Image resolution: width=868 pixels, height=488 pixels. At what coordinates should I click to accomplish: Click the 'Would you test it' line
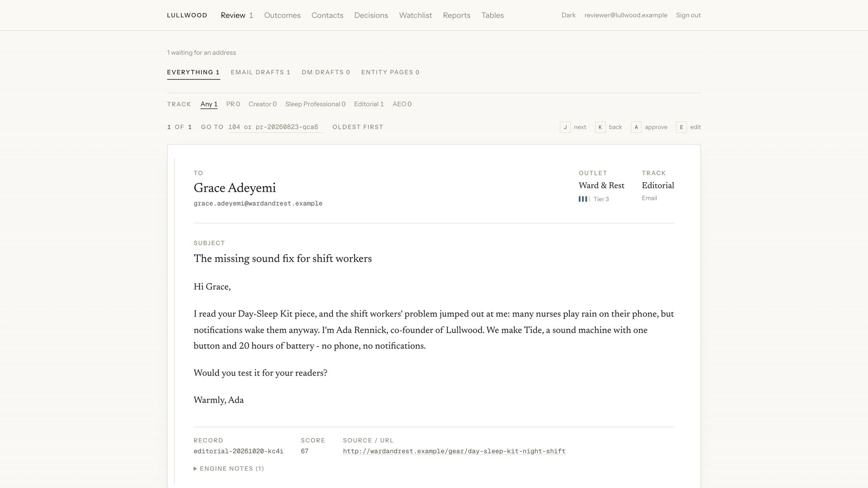point(260,373)
